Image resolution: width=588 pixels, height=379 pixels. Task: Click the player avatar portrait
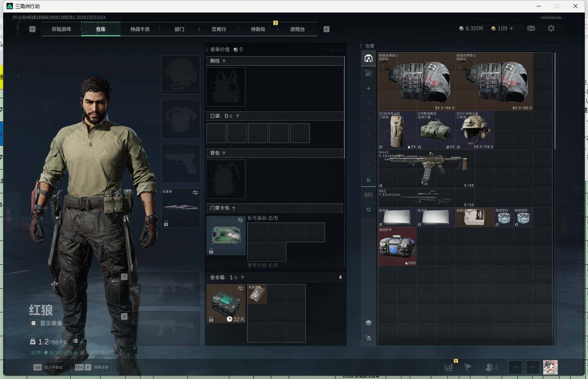[x=550, y=367]
